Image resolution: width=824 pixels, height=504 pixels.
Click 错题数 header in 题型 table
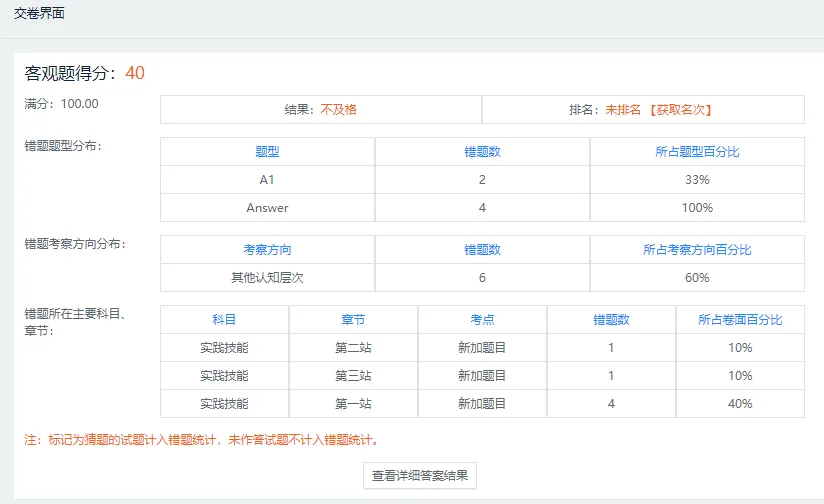[482, 152]
